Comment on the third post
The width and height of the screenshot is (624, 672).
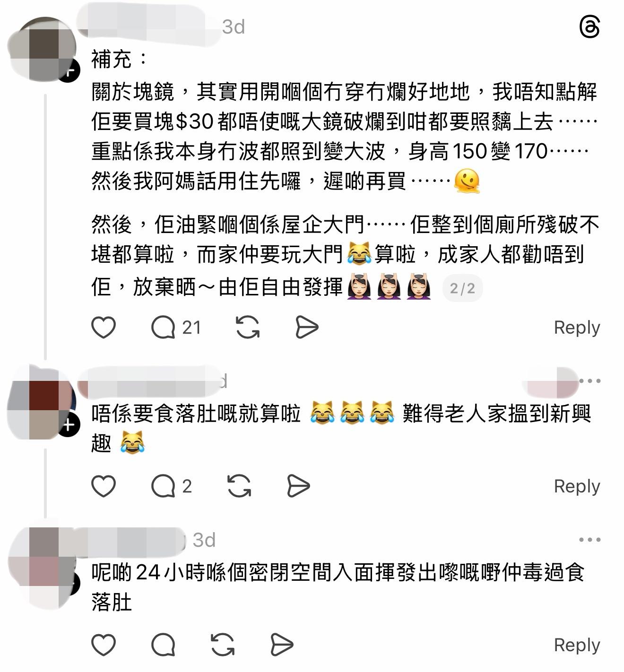pos(163,645)
